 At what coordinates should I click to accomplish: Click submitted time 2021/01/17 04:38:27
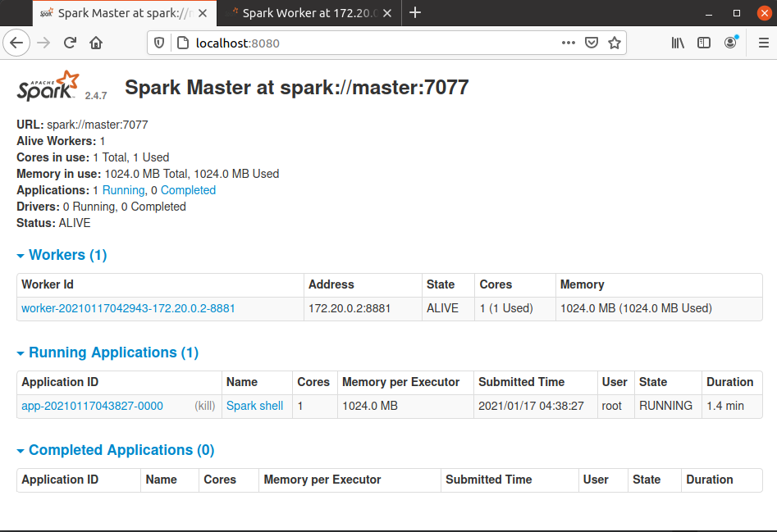tap(531, 406)
